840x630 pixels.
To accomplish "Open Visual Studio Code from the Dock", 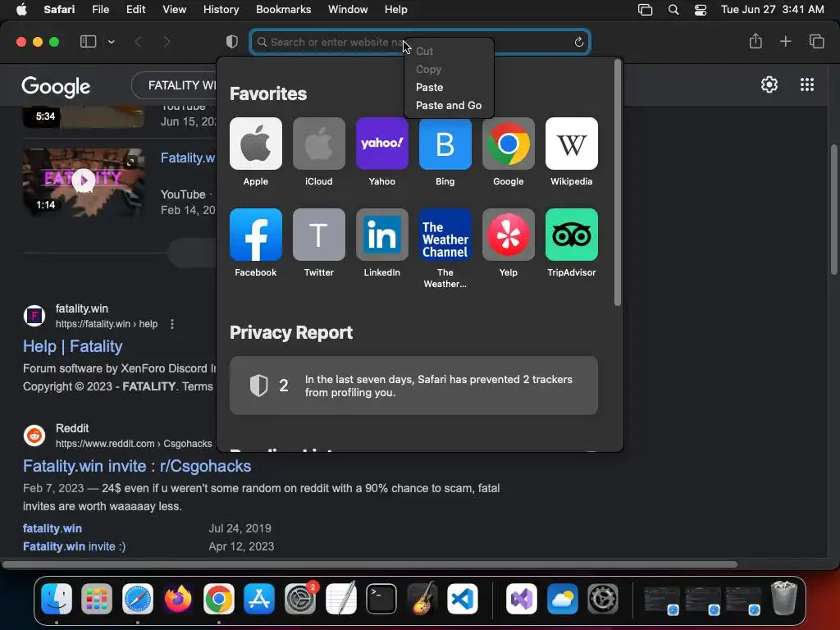I will tap(463, 598).
